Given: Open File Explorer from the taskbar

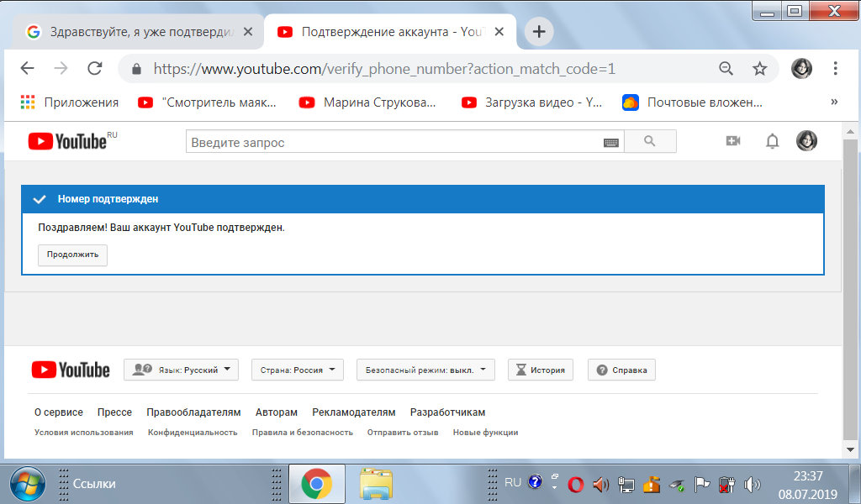Looking at the screenshot, I should pos(376,484).
